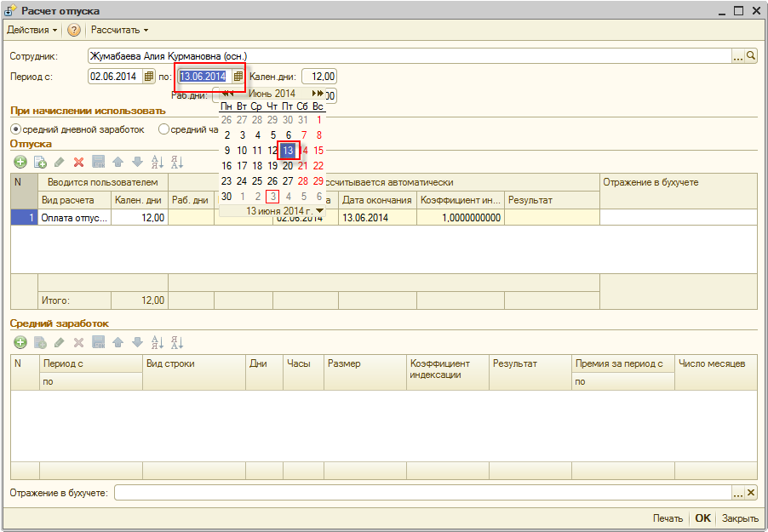Viewport: 768px width, 532px height.
Task: Open Рассчитать dropdown menu
Action: 119,30
